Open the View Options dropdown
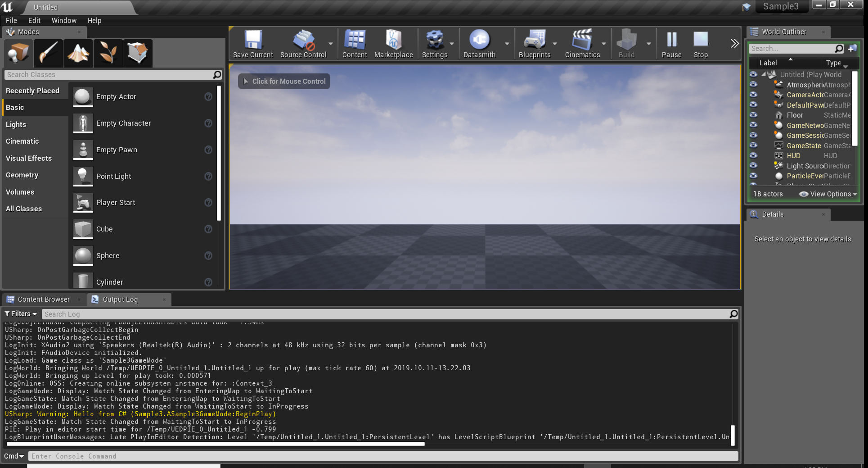The width and height of the screenshot is (868, 468). pyautogui.click(x=828, y=194)
